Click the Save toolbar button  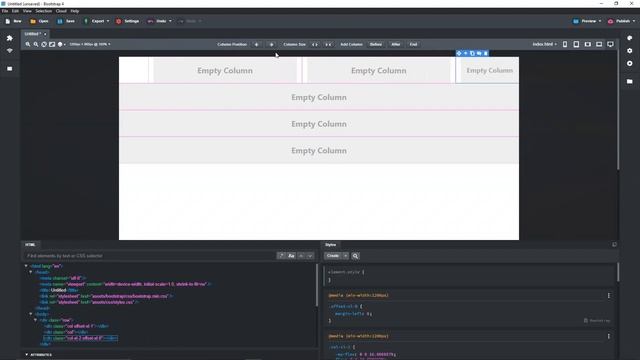[x=66, y=21]
